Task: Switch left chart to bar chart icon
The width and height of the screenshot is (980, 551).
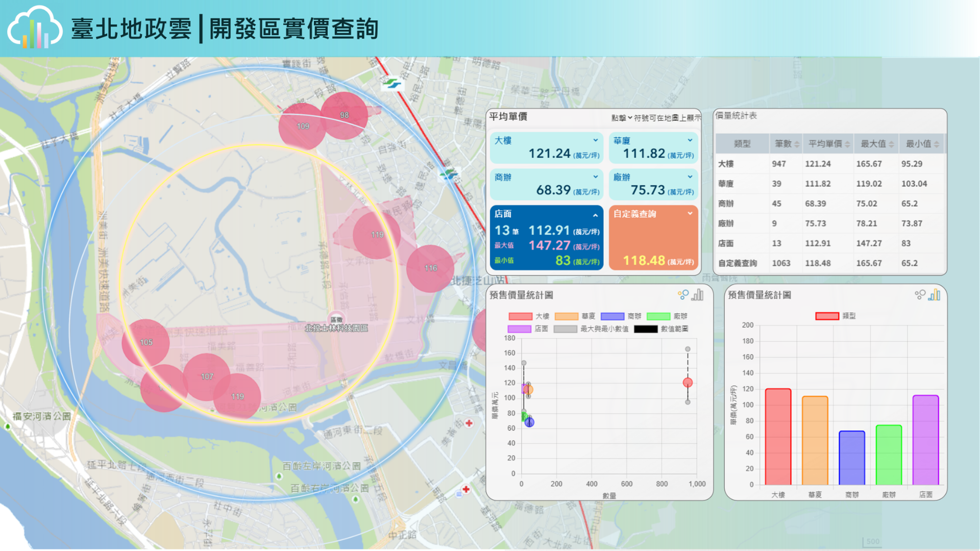Action: point(698,295)
